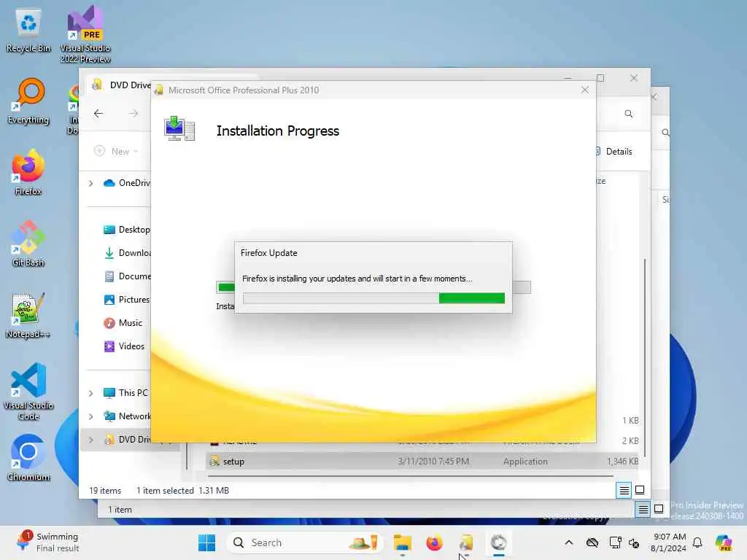Viewport: 747px width, 560px height.
Task: Click the network icon in the system tray
Action: (615, 542)
